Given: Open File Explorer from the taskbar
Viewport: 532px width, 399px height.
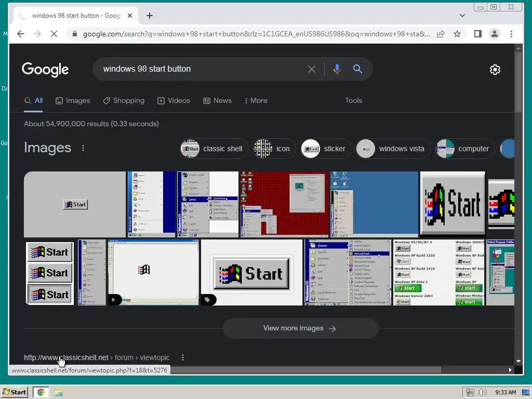Looking at the screenshot, I should 59,393.
